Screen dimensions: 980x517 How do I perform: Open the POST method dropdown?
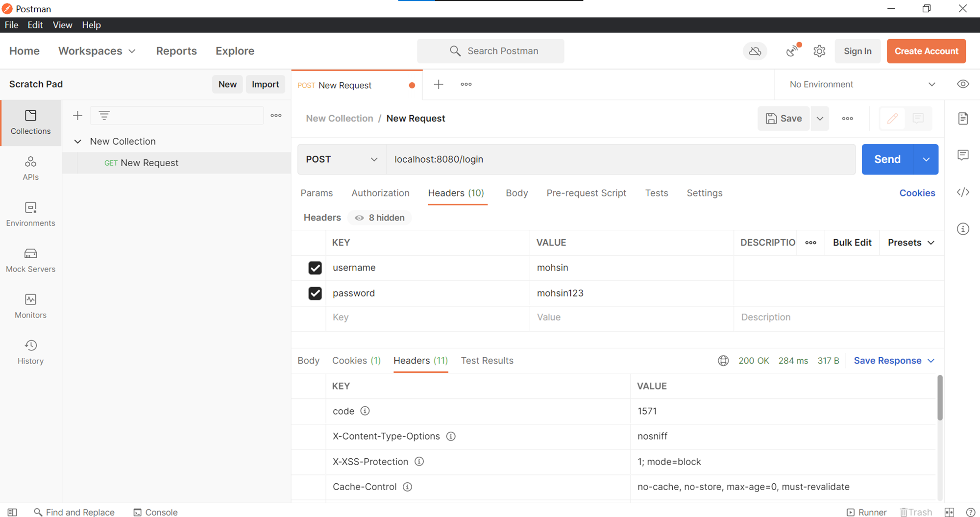tap(341, 159)
